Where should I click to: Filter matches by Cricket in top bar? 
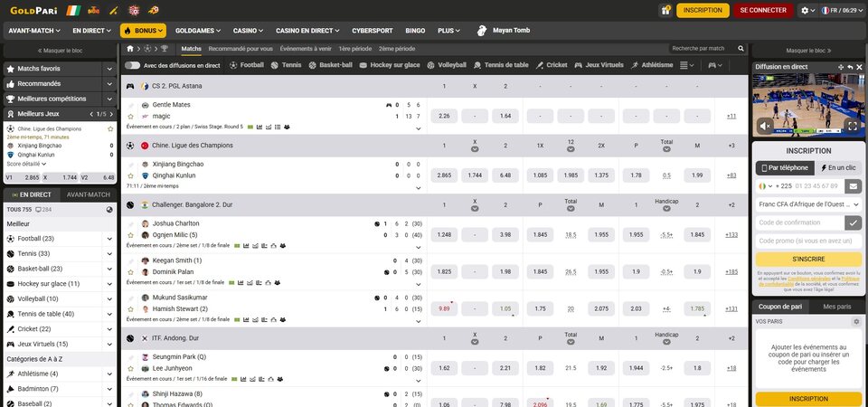[552, 65]
